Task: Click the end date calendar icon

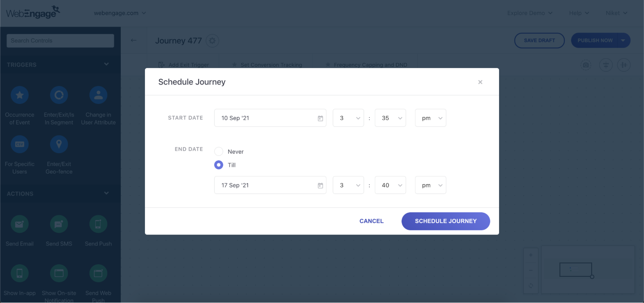Action: [320, 186]
